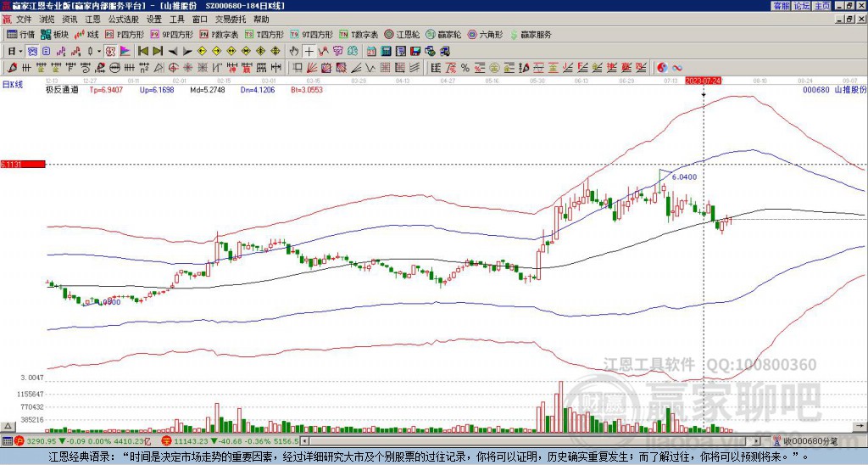Open the 浏览 menu
Viewport: 868px width, 465px height.
(x=47, y=20)
